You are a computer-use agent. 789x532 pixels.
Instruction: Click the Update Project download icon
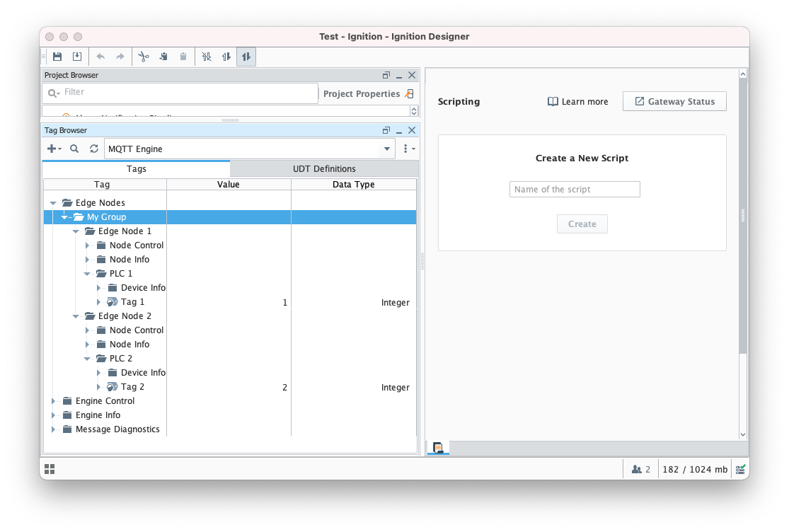tap(77, 57)
